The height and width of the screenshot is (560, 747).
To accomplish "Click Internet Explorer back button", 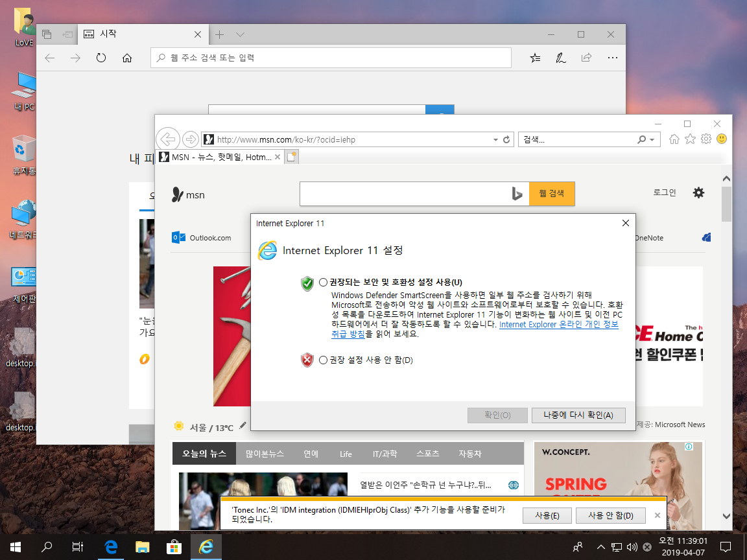I will coord(168,139).
